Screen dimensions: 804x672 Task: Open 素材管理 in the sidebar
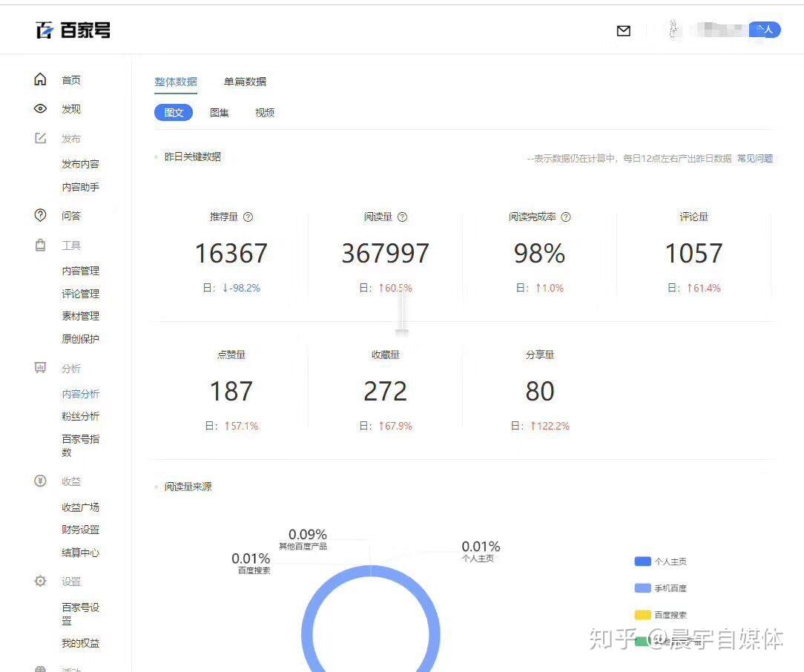tap(81, 316)
